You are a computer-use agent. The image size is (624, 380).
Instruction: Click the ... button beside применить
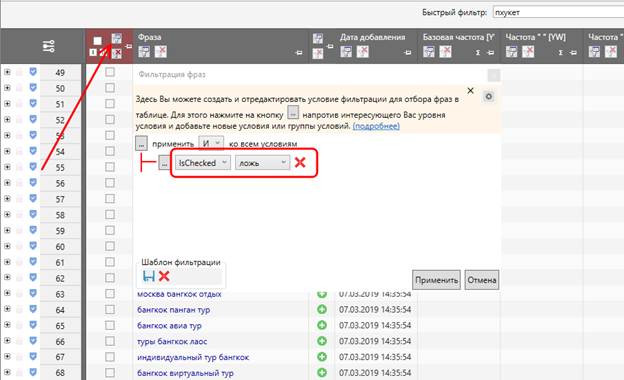tap(141, 143)
